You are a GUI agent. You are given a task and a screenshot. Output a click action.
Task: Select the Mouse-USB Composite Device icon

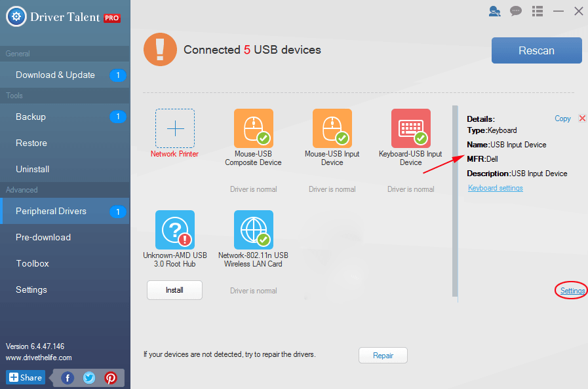[x=254, y=128]
